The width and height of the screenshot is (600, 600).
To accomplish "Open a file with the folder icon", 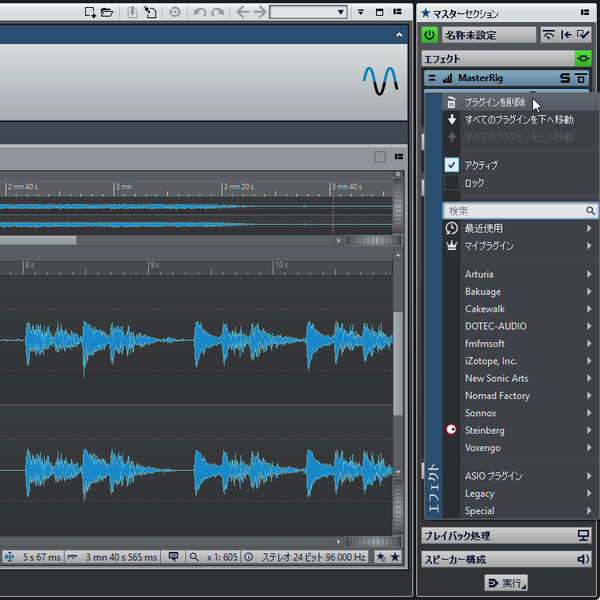I will [x=107, y=12].
